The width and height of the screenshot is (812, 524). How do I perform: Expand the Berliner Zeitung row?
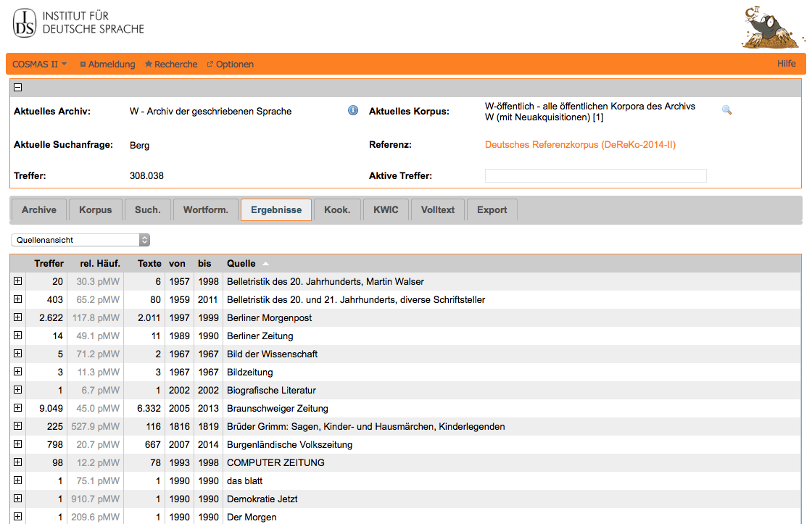[17, 336]
